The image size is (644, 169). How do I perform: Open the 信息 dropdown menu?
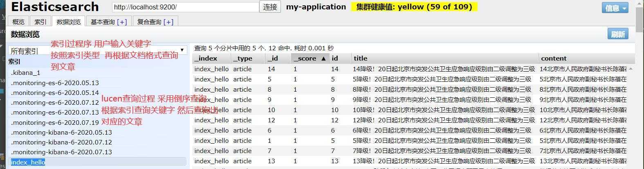click(x=615, y=8)
